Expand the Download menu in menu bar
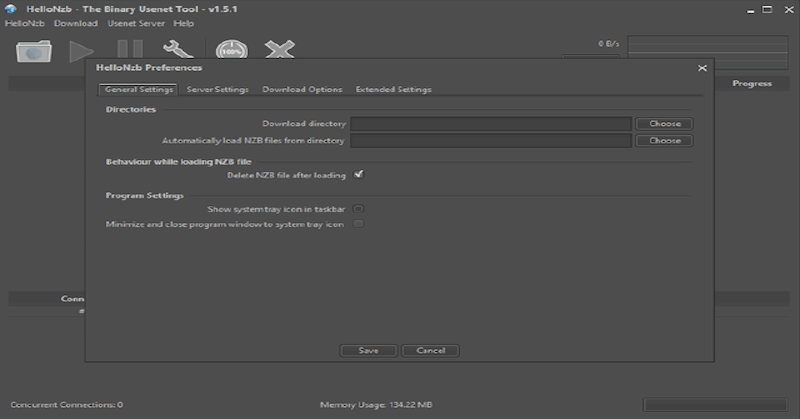800x419 pixels. 76,23
